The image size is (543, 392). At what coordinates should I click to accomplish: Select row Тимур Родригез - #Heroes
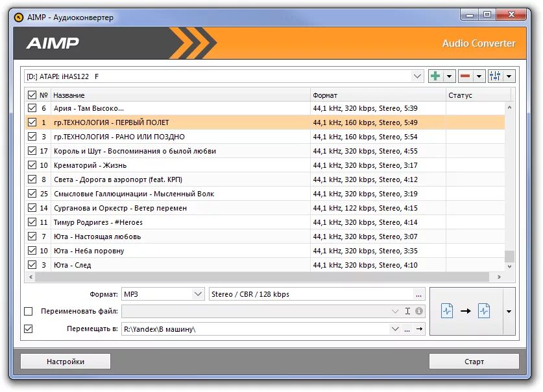265,222
